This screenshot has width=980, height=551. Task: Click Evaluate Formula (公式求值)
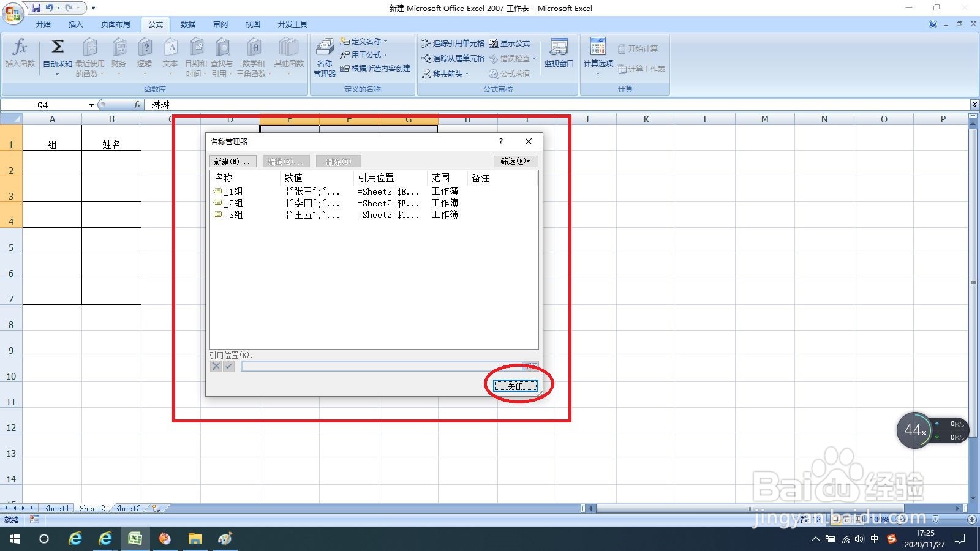(x=509, y=74)
